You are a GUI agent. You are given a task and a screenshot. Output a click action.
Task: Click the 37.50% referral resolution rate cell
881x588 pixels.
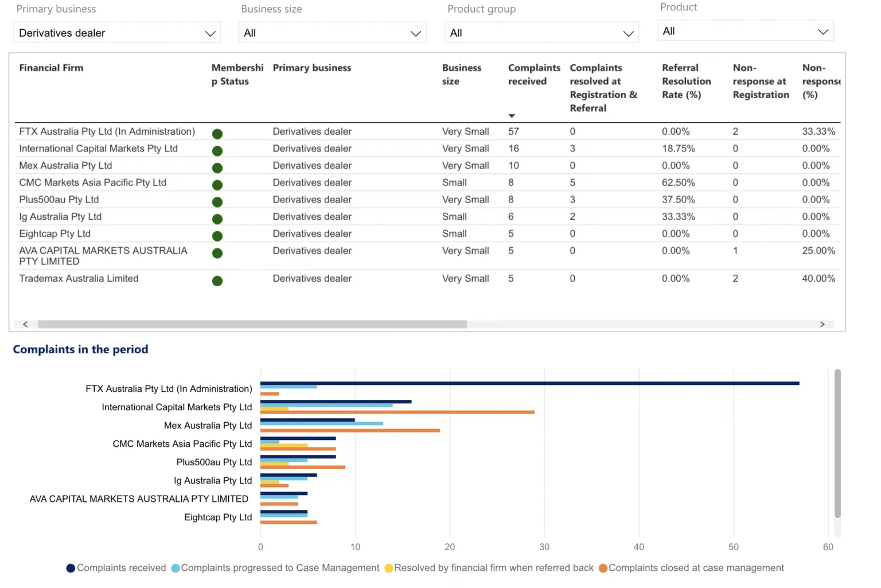click(679, 200)
